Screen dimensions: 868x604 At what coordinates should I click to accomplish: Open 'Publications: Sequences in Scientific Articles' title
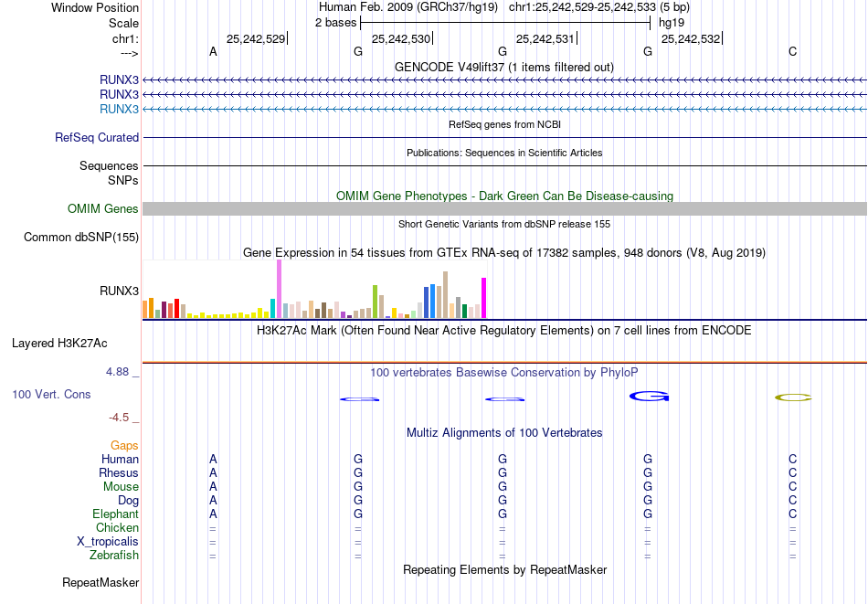pos(504,153)
